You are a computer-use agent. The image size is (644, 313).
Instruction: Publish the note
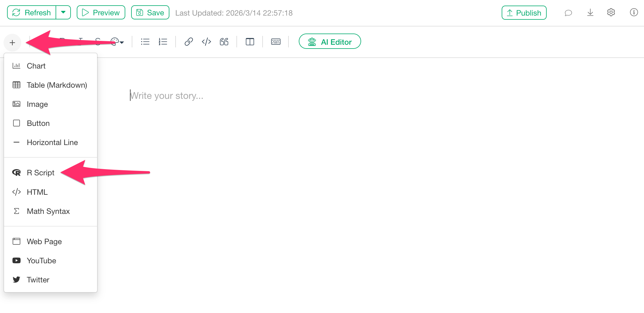[524, 13]
